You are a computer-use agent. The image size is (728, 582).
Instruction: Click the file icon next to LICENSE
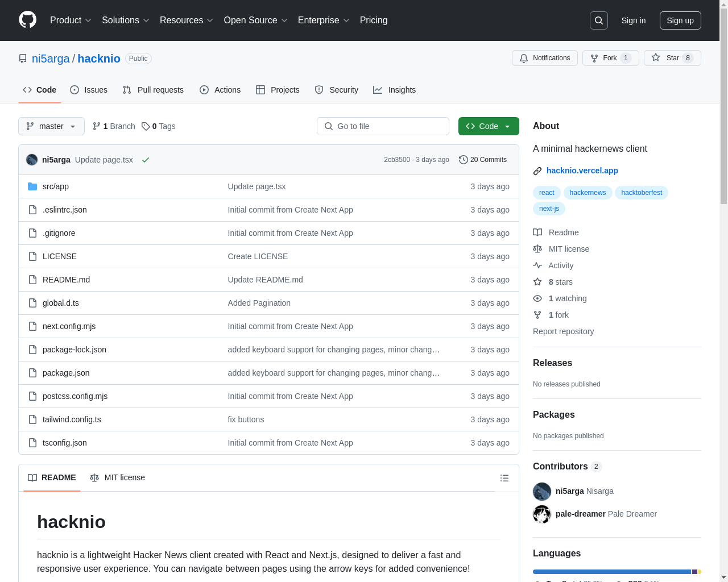pyautogui.click(x=32, y=256)
